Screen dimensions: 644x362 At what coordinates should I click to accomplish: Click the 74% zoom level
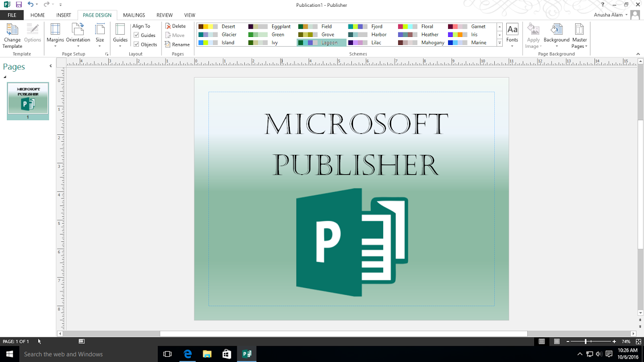(x=626, y=342)
